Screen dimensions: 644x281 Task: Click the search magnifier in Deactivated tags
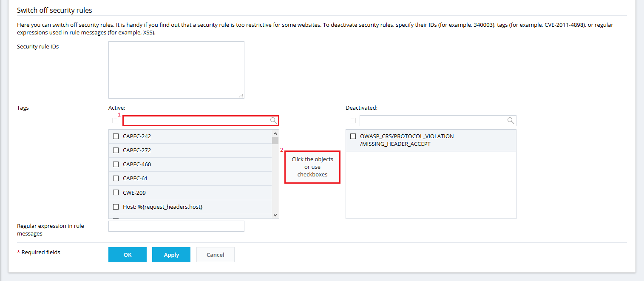pos(511,121)
